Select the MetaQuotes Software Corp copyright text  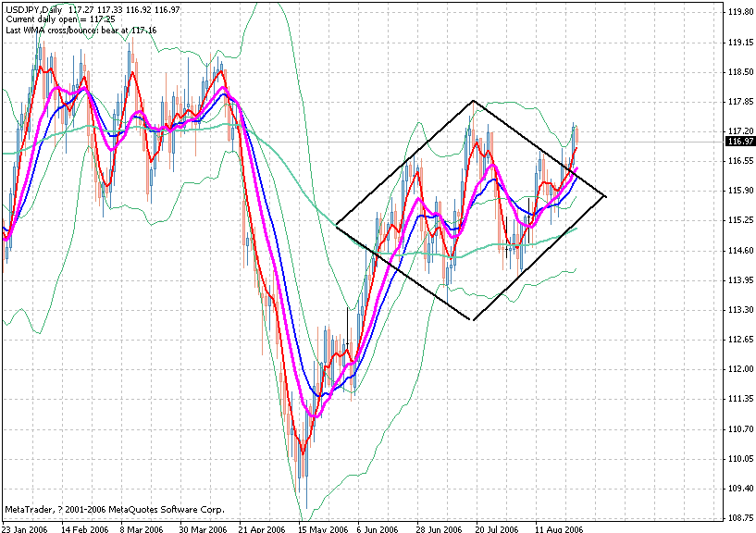tap(114, 507)
